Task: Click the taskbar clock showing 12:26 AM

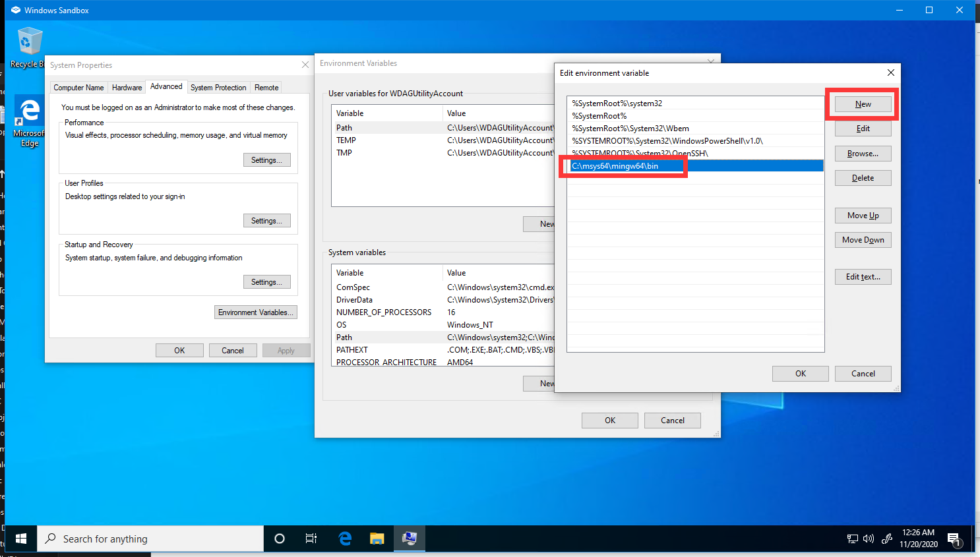Action: click(x=919, y=539)
